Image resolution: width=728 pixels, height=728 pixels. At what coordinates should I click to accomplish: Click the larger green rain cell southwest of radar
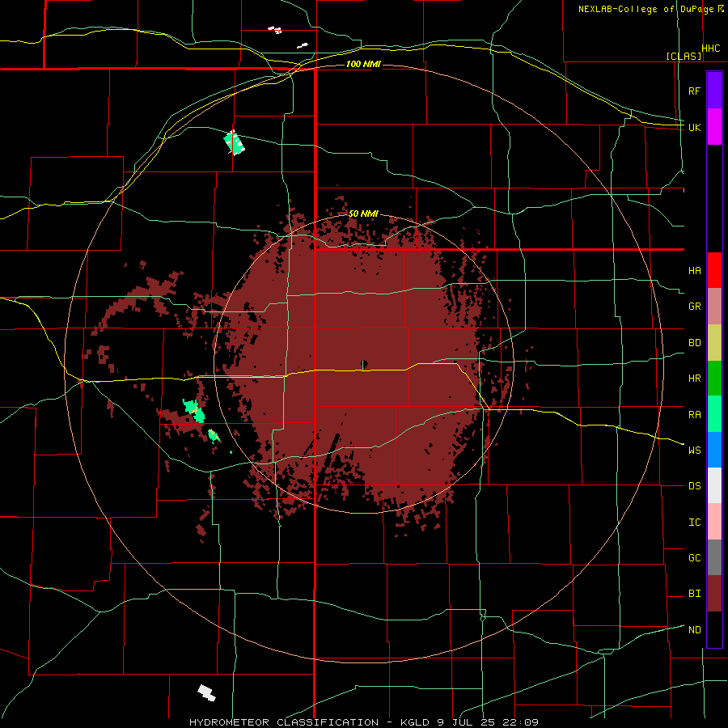pyautogui.click(x=193, y=410)
